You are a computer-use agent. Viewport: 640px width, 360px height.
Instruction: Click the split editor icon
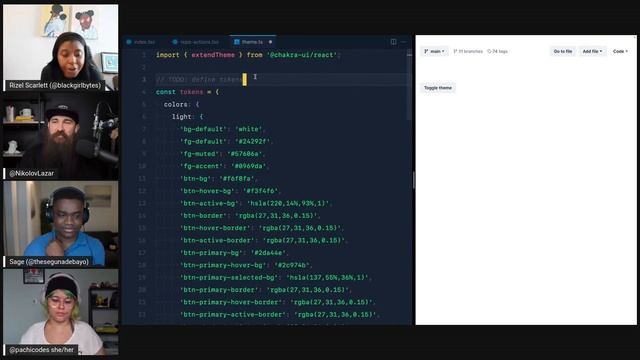393,42
